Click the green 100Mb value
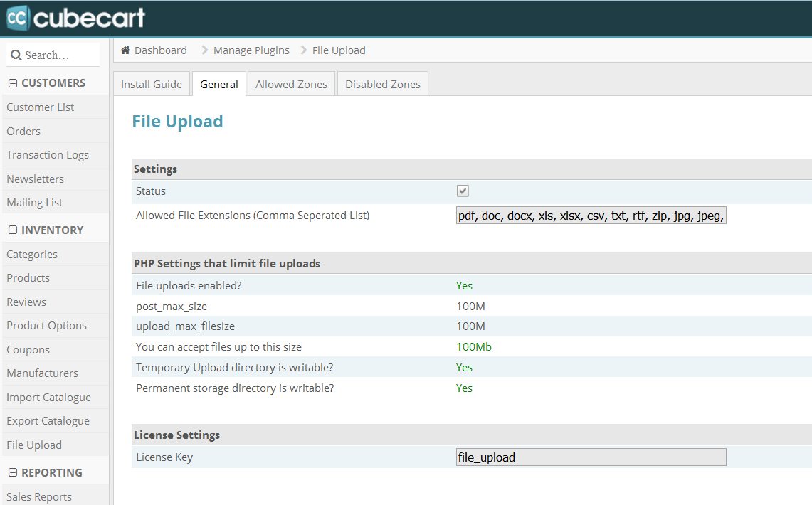Screen dimensions: 812x505 (474, 347)
